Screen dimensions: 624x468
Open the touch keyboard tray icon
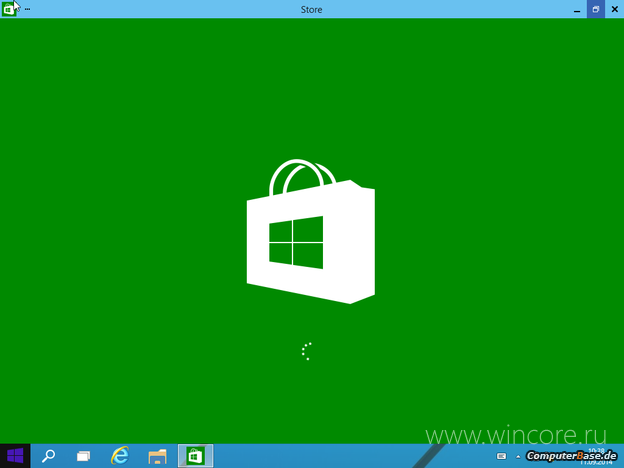tap(501, 456)
